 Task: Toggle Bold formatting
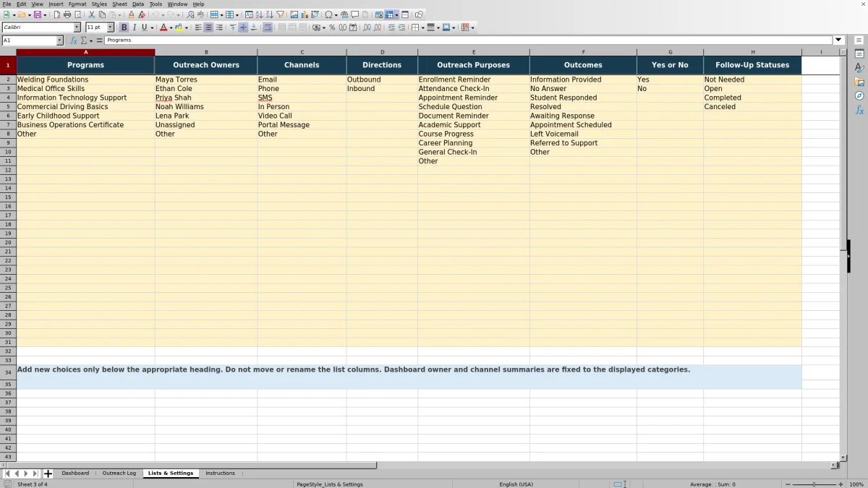(x=124, y=27)
